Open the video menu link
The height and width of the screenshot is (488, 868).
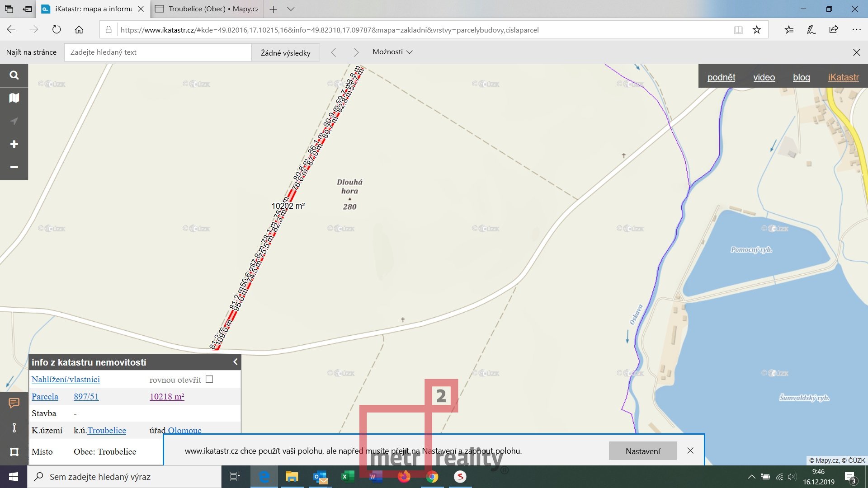pos(764,77)
